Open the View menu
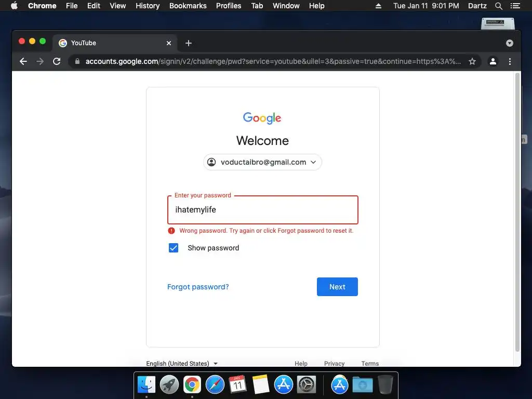 (x=118, y=6)
